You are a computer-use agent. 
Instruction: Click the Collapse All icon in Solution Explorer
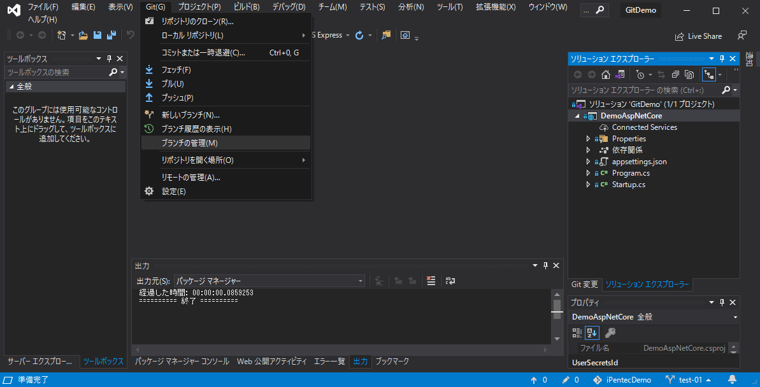(675, 75)
